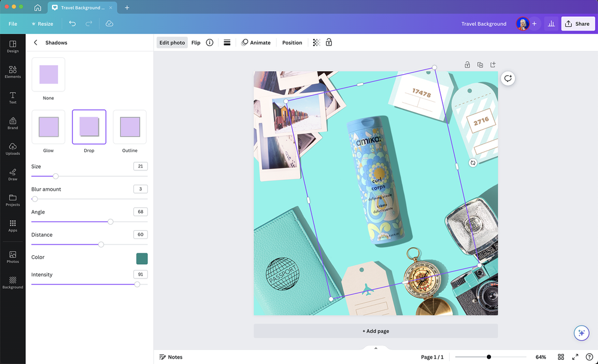Collapse the Shadows panel with back arrow

(35, 42)
